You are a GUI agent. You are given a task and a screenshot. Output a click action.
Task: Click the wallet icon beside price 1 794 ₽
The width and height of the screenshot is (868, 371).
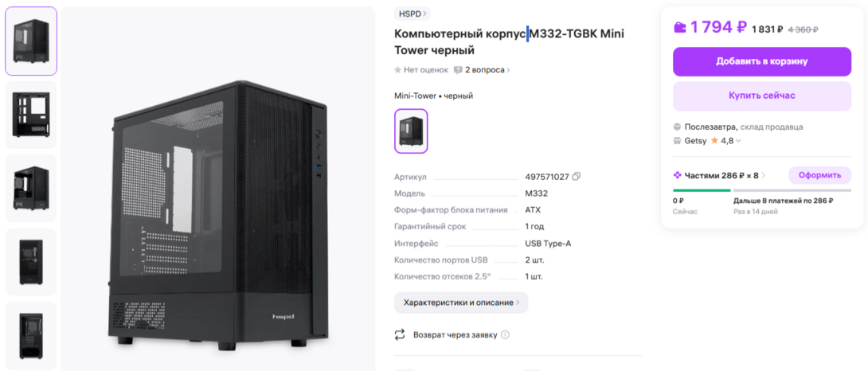coord(679,27)
